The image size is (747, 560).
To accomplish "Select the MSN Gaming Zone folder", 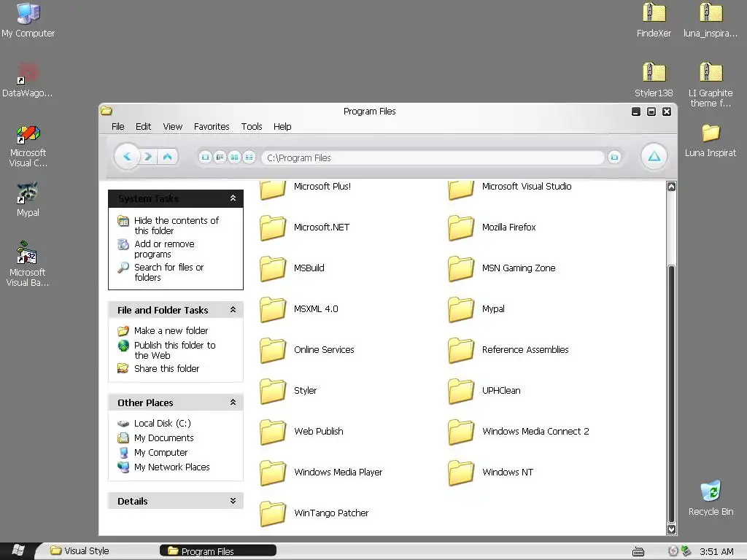I will (502, 268).
